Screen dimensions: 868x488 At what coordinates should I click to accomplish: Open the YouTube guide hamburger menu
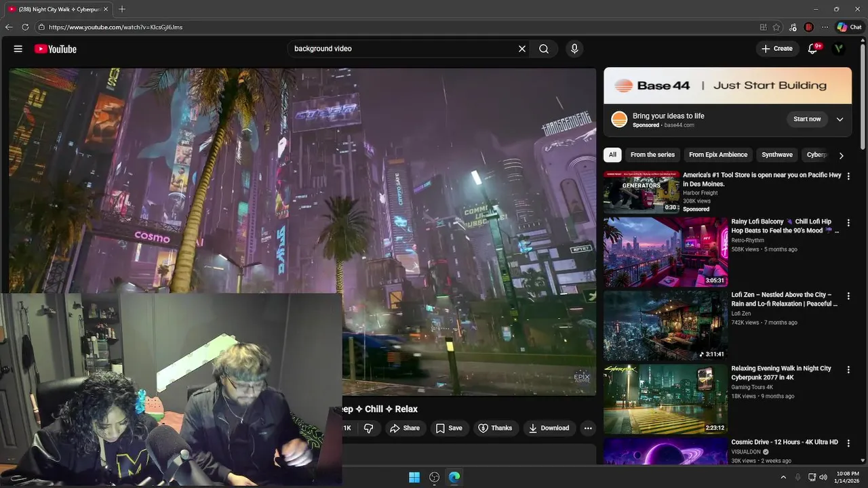click(18, 49)
